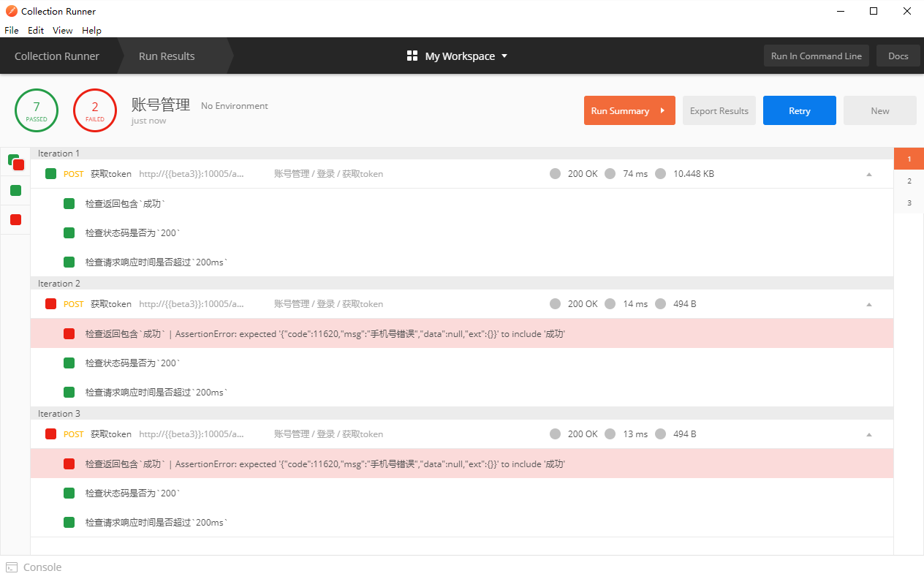Screen dimensions: 924x579
Task: Open the View menu
Action: pyautogui.click(x=63, y=31)
